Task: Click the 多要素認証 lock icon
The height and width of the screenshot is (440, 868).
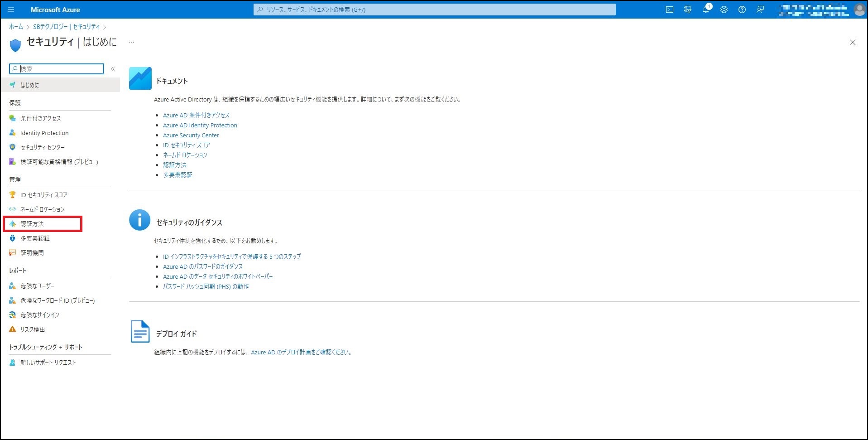Action: (x=13, y=238)
